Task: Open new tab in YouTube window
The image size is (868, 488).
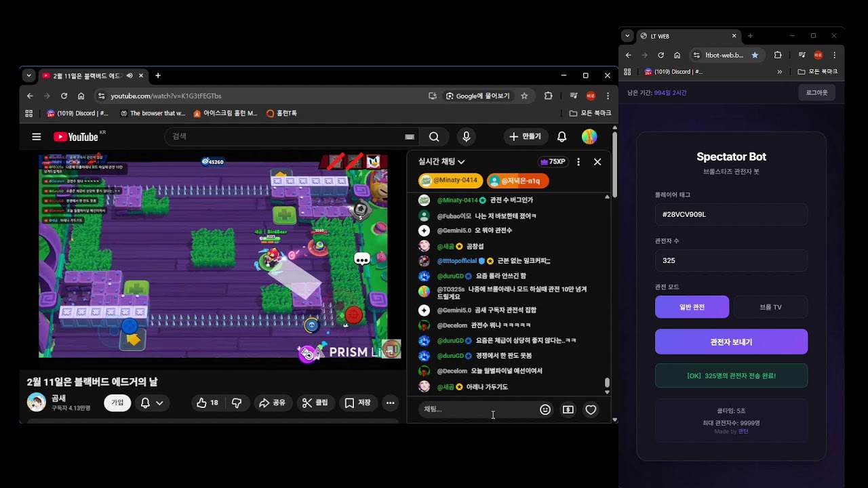Action: (x=158, y=75)
